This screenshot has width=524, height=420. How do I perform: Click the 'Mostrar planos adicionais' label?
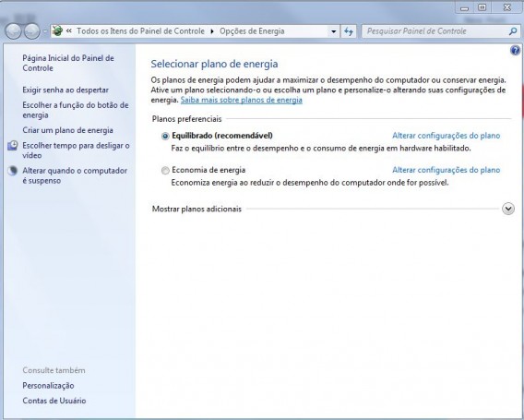[x=196, y=209]
